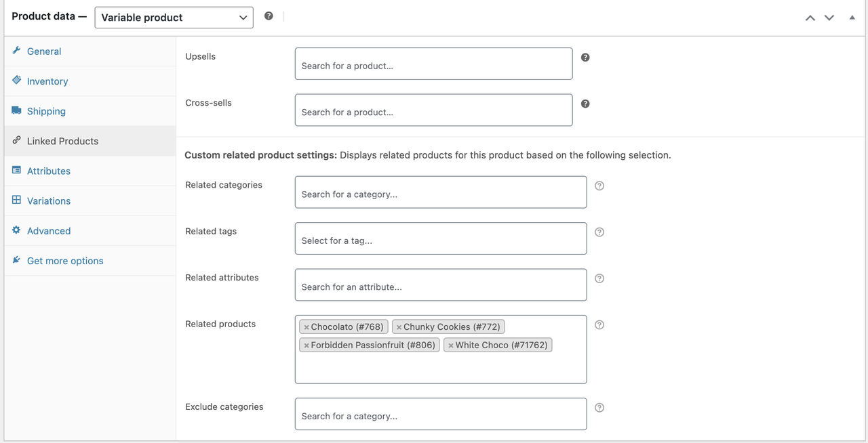The height and width of the screenshot is (443, 868).
Task: Click help icon next to Related categories
Action: tap(599, 186)
